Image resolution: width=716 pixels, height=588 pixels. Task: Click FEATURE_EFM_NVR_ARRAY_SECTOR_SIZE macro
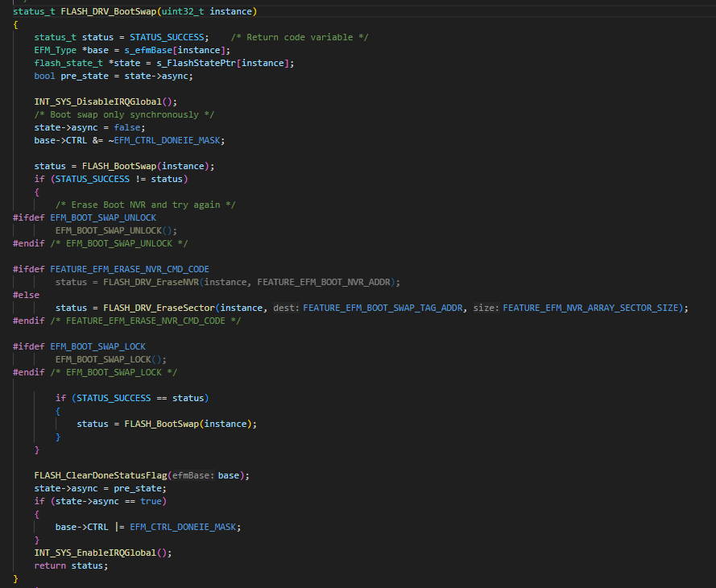click(x=590, y=308)
